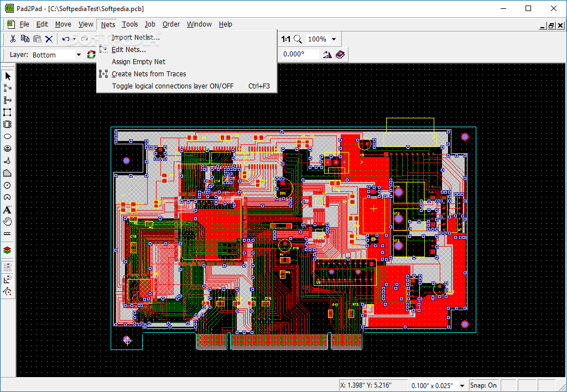
Task: Select the circle drawing tool
Action: [8, 185]
